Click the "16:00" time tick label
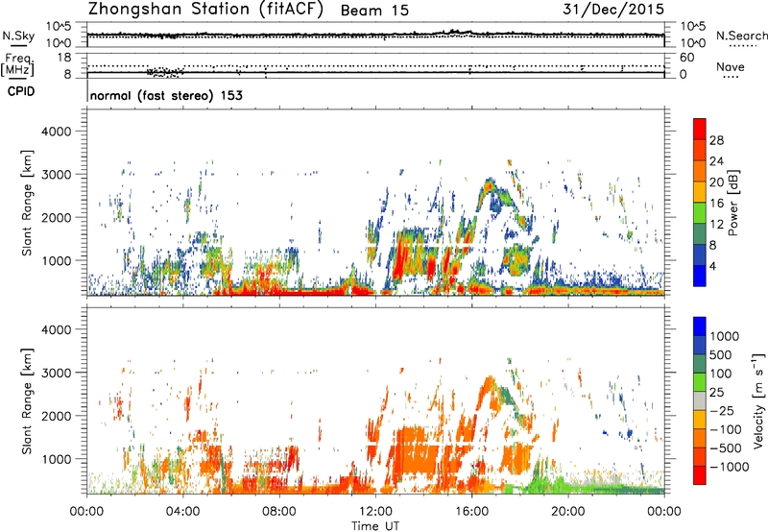 click(471, 512)
